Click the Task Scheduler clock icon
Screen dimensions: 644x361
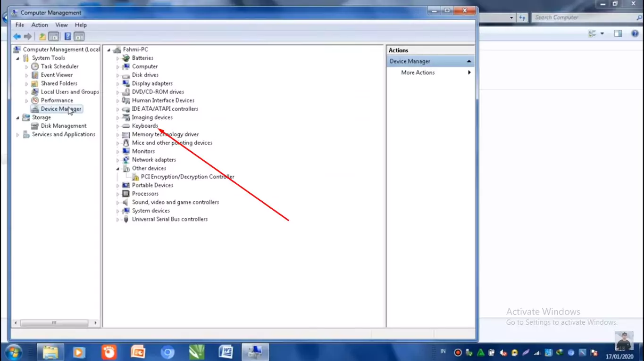35,66
